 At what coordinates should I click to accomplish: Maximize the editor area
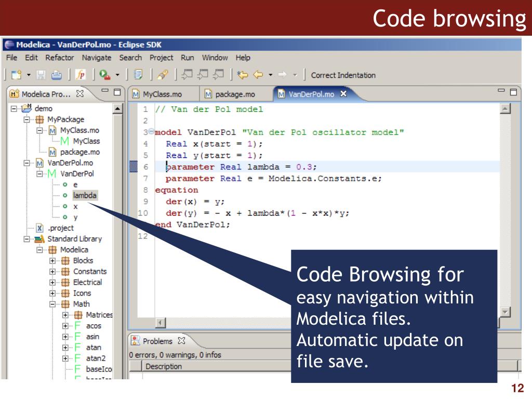coord(513,92)
